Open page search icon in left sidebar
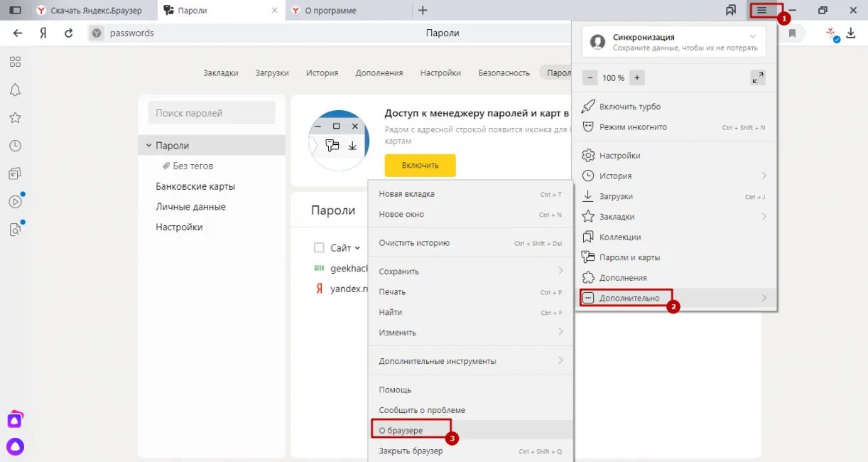This screenshot has height=462, width=868. (x=15, y=229)
